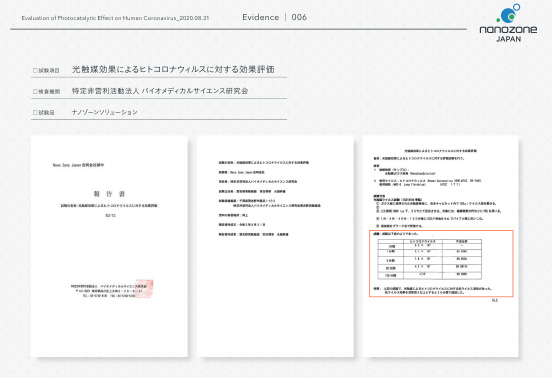
Task: Click the Evidence heading text
Action: click(261, 17)
